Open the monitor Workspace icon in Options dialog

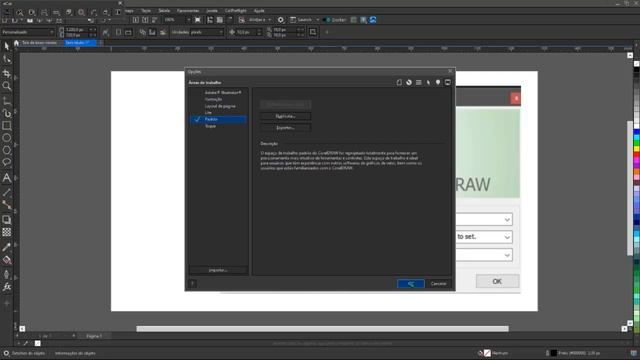(448, 82)
